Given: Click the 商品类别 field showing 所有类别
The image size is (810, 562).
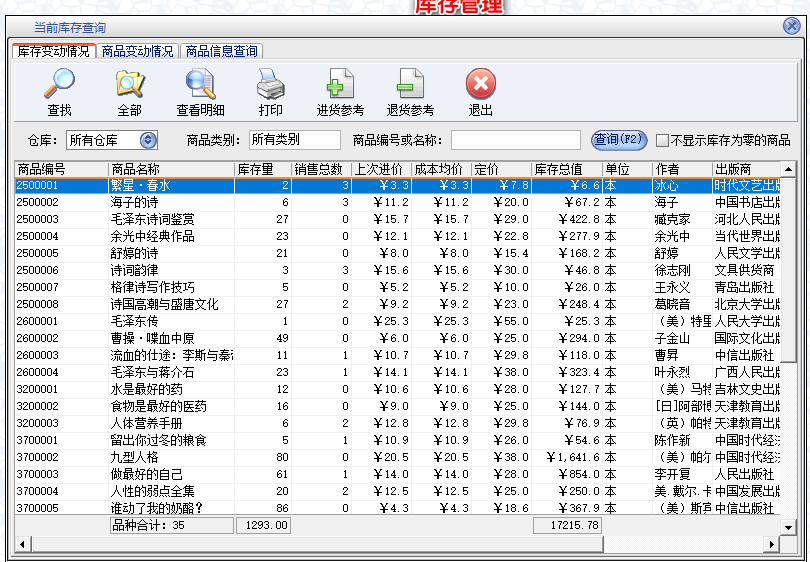Looking at the screenshot, I should pos(294,139).
